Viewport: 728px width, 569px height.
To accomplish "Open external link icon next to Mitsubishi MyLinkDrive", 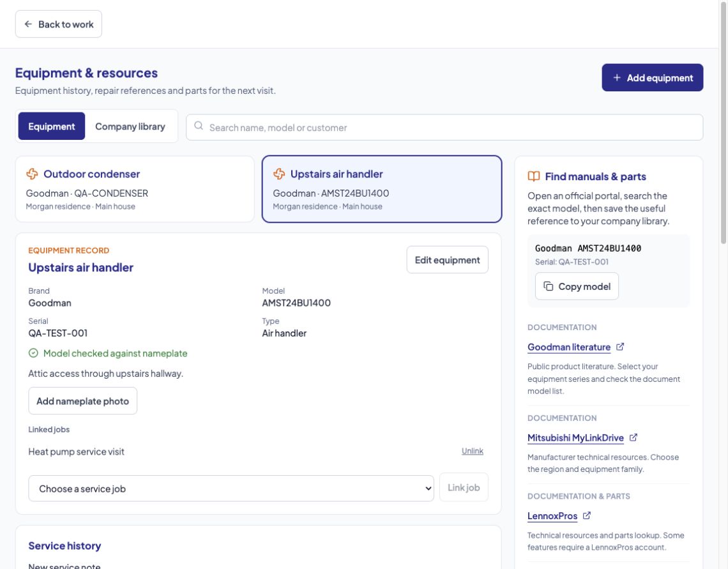I will point(633,437).
